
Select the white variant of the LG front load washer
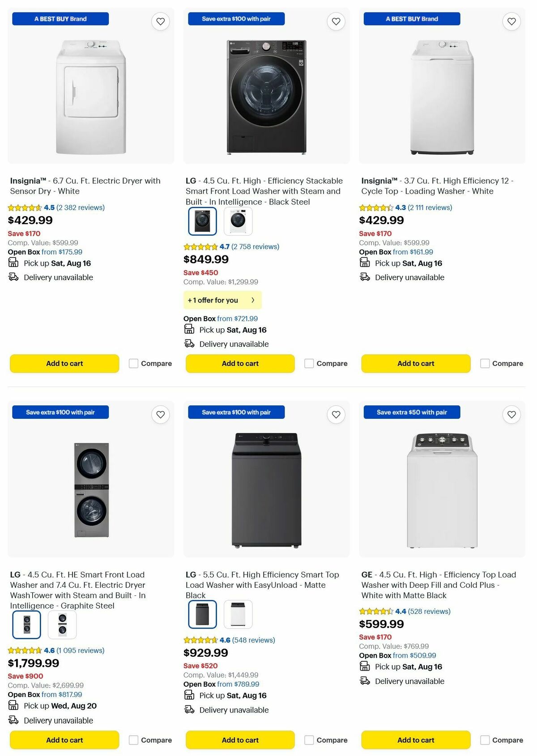tap(239, 221)
